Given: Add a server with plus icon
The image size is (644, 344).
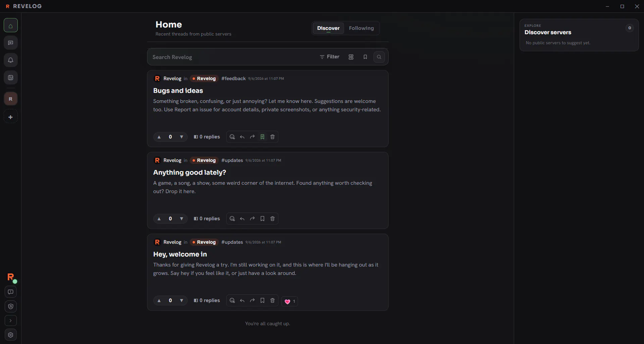Looking at the screenshot, I should click(x=11, y=117).
